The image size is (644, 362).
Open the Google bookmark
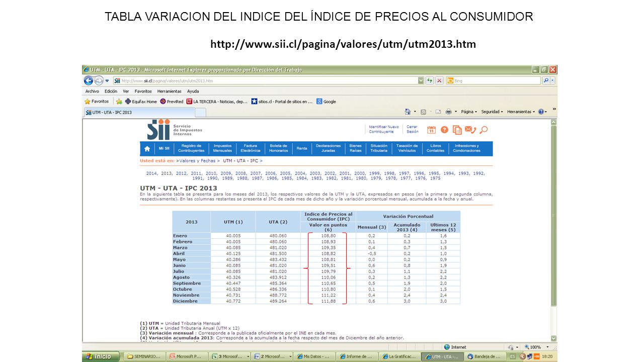(326, 102)
